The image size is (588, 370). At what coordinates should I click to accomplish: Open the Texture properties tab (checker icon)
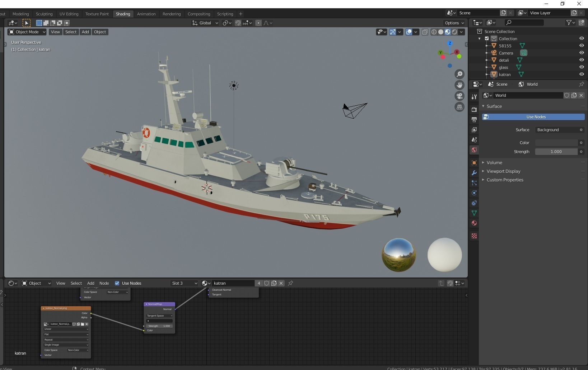point(474,236)
